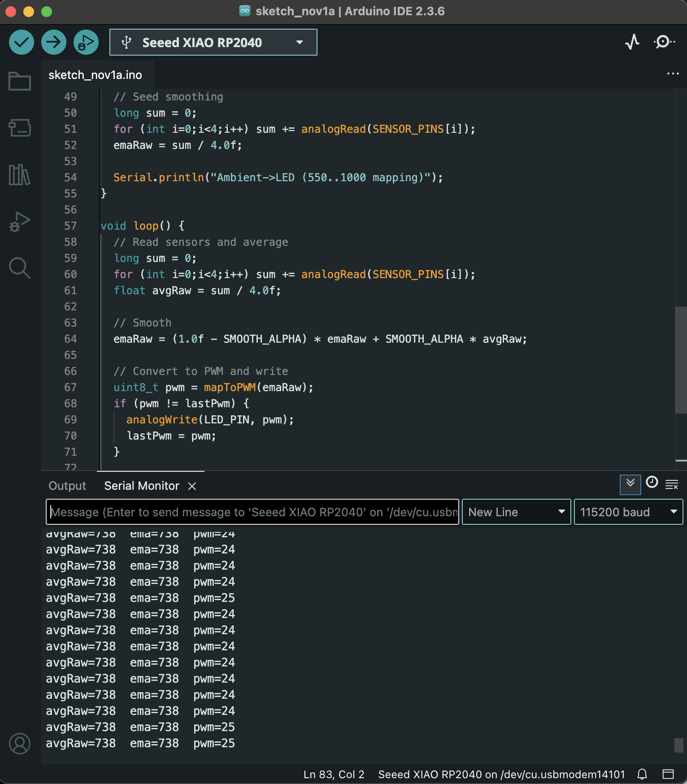Toggle the bottom panel in status bar
The height and width of the screenshot is (784, 687).
(668, 774)
